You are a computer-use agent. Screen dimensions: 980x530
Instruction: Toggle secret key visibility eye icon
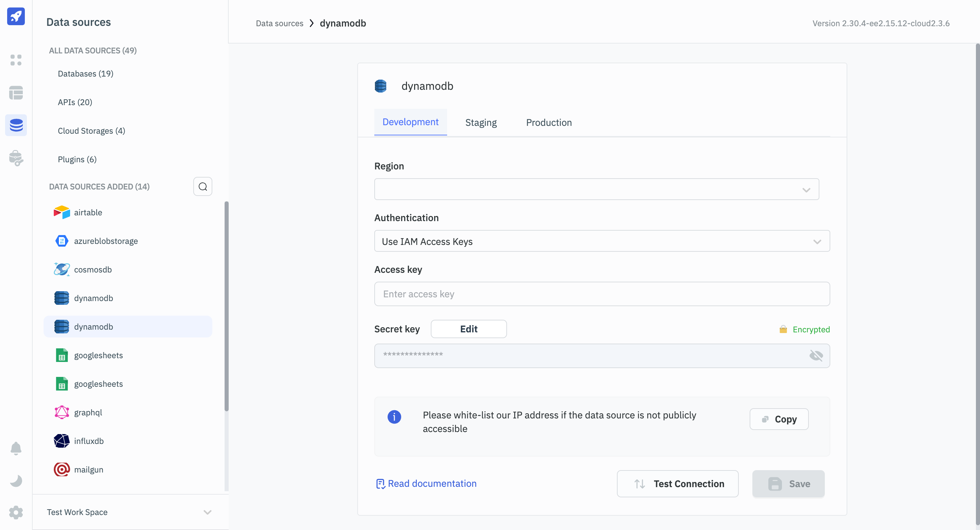[x=816, y=355]
